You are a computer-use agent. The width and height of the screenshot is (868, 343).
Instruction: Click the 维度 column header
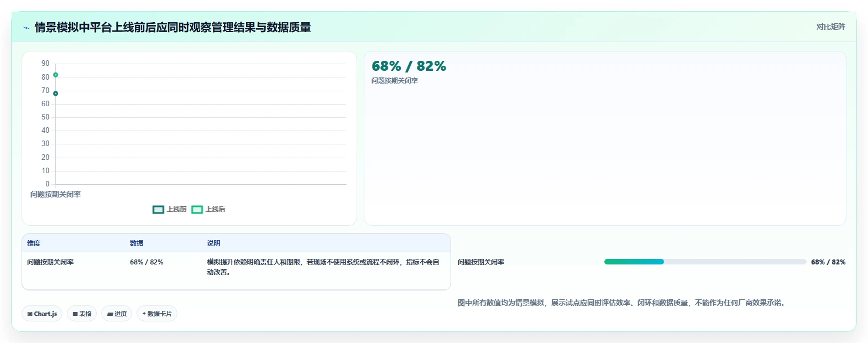coord(34,243)
